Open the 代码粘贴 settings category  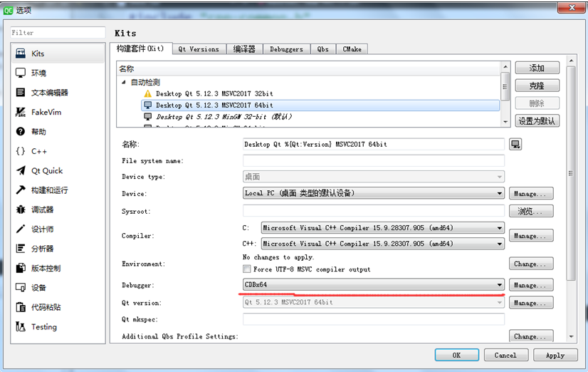tap(58, 307)
